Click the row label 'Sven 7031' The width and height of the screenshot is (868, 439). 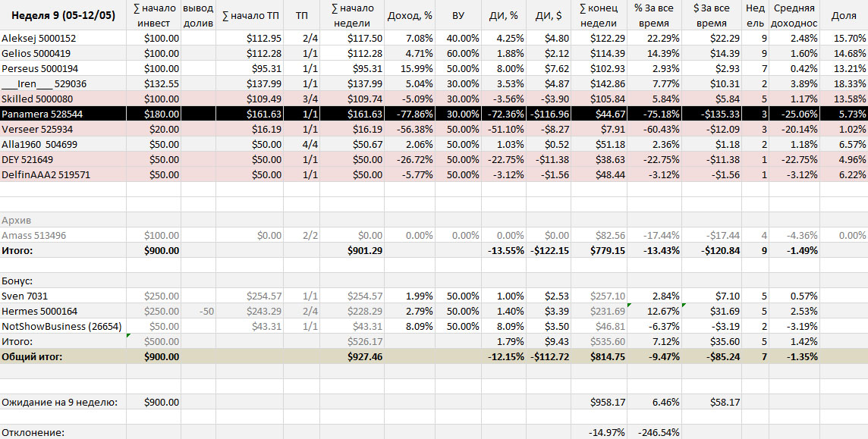coord(63,296)
